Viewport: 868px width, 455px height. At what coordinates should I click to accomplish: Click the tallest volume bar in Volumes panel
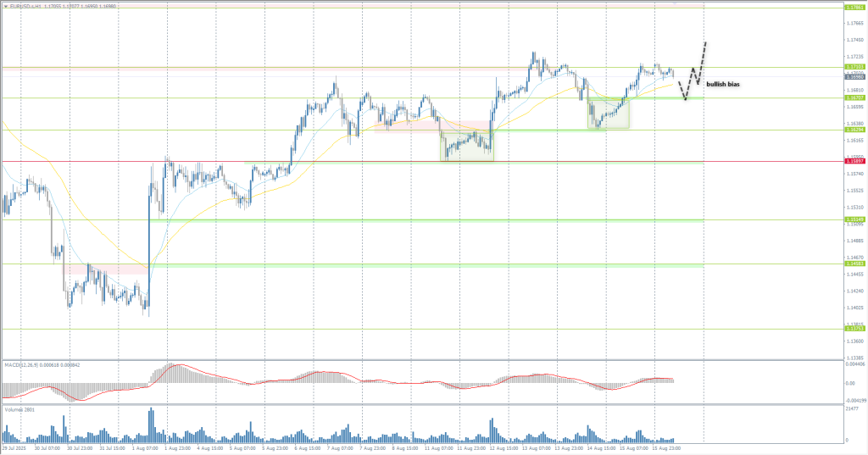click(x=150, y=424)
